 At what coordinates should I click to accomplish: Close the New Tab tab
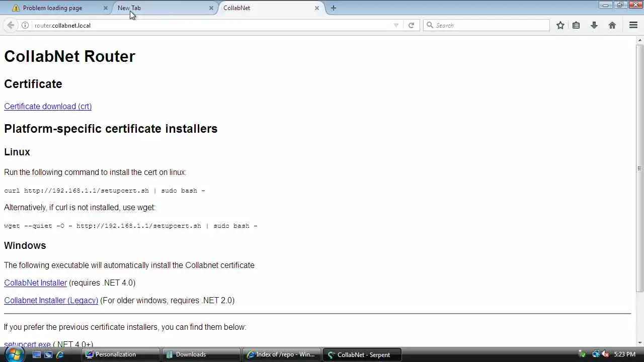click(211, 8)
